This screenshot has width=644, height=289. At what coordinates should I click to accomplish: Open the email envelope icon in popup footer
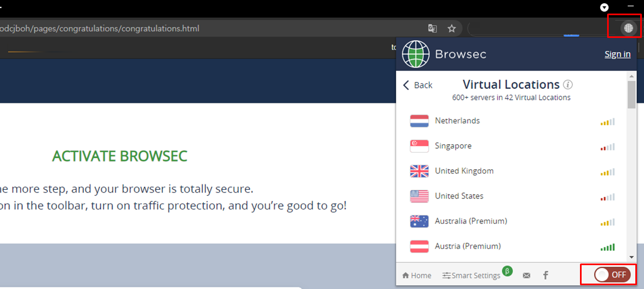pyautogui.click(x=526, y=275)
